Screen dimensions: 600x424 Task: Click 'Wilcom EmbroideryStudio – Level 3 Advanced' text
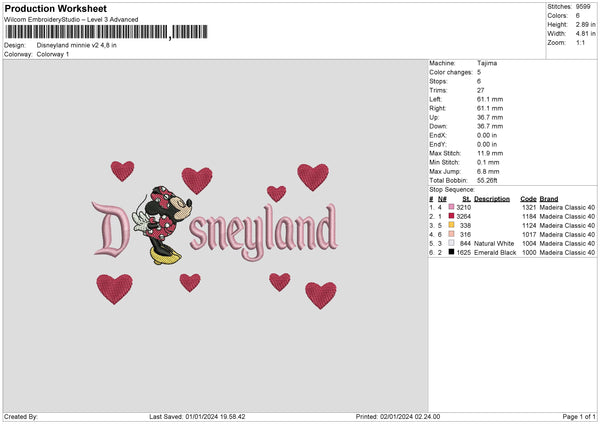pos(71,20)
